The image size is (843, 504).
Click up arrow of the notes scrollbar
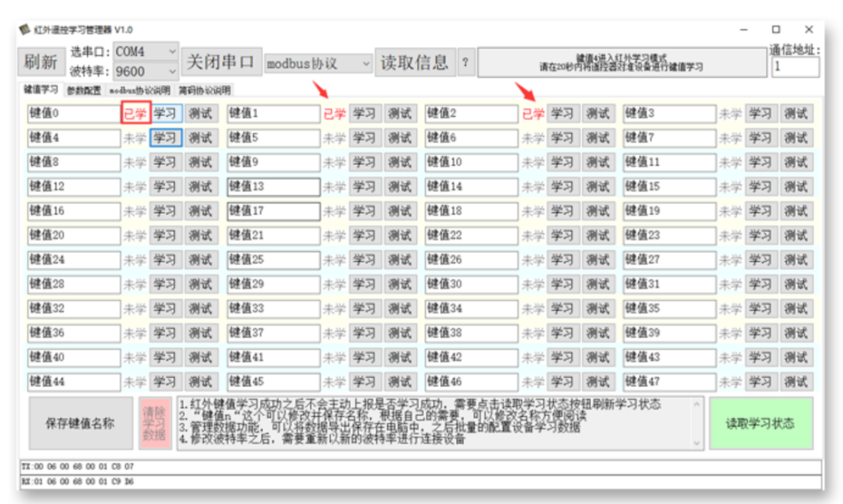[x=697, y=405]
